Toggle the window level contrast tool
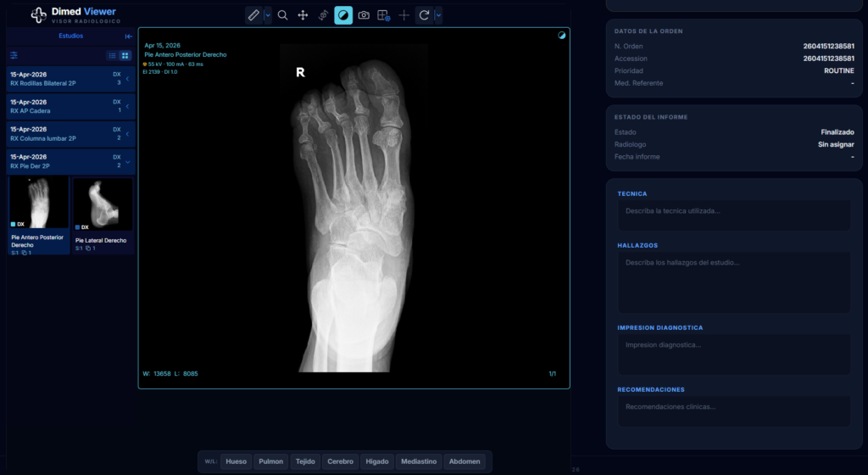Viewport: 868px width, 475px height. point(343,15)
